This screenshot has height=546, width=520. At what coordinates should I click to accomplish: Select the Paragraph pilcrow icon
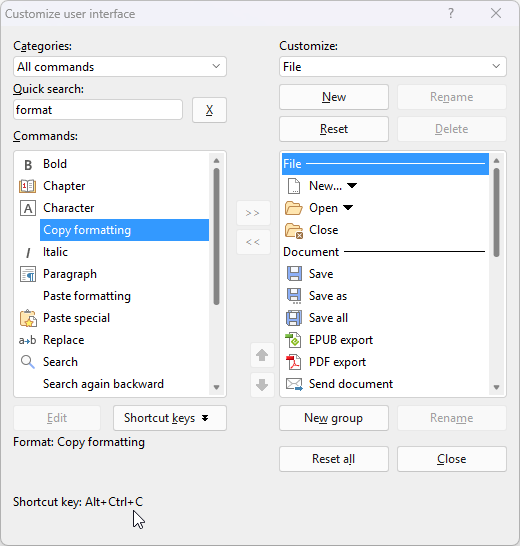(x=28, y=274)
